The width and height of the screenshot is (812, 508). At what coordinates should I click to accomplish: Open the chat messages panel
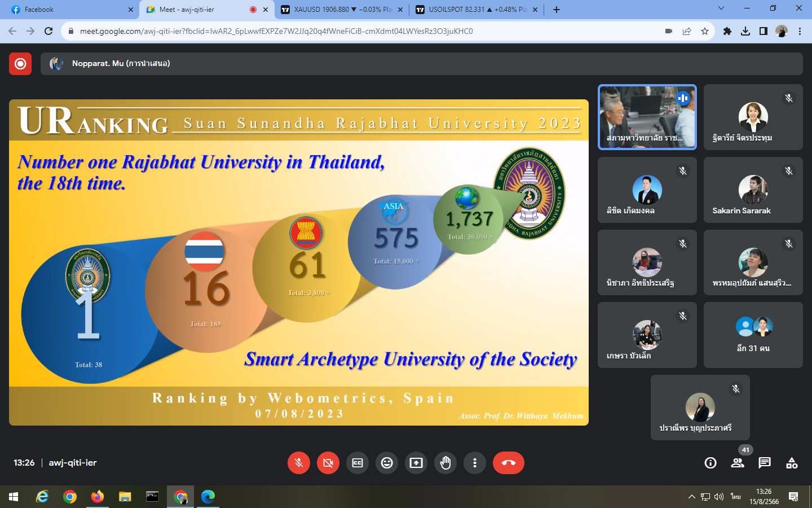tap(765, 463)
